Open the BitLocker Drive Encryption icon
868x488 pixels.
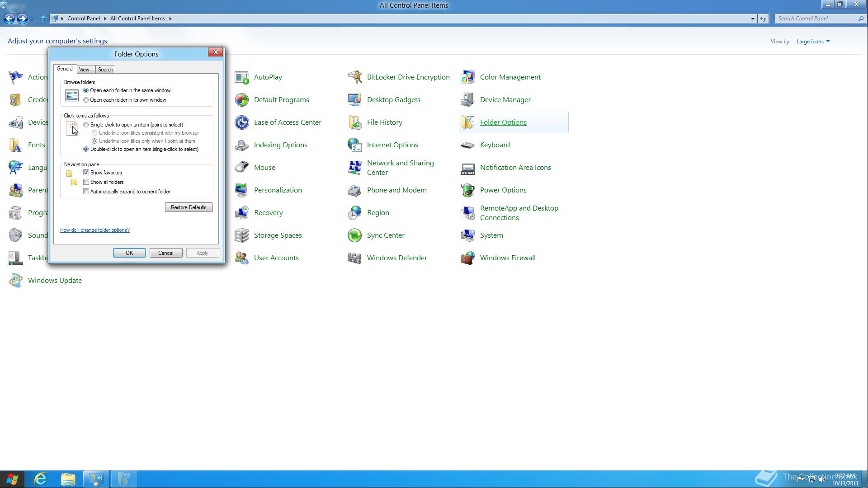pos(355,77)
